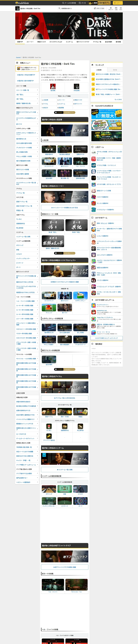
Task: Open the ストーリー navigation tab
Action: [30, 42]
